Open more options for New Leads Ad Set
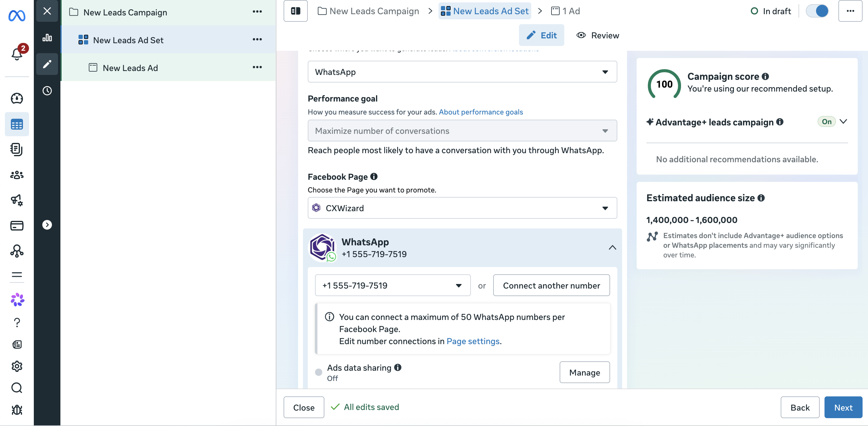Viewport: 868px width, 426px height. (x=257, y=40)
